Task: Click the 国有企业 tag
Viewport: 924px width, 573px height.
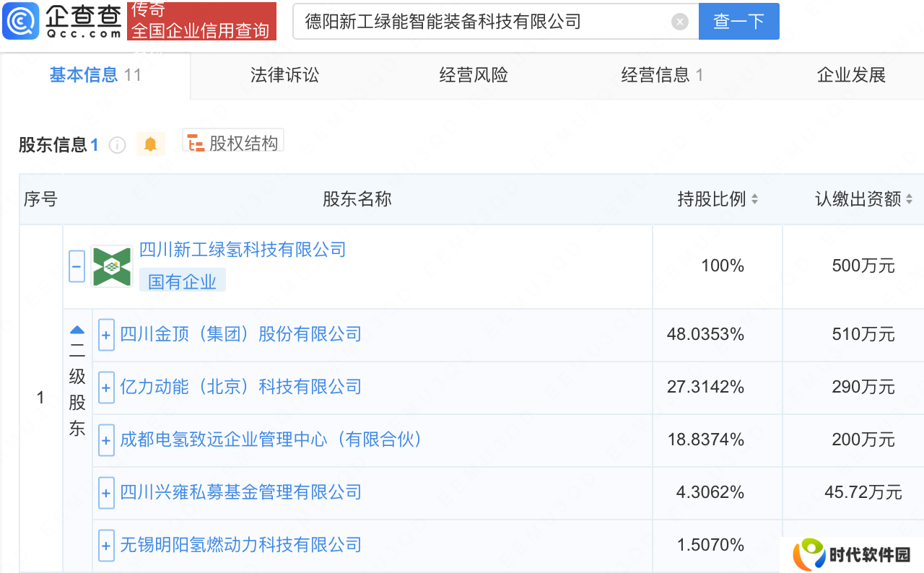Action: 183,281
